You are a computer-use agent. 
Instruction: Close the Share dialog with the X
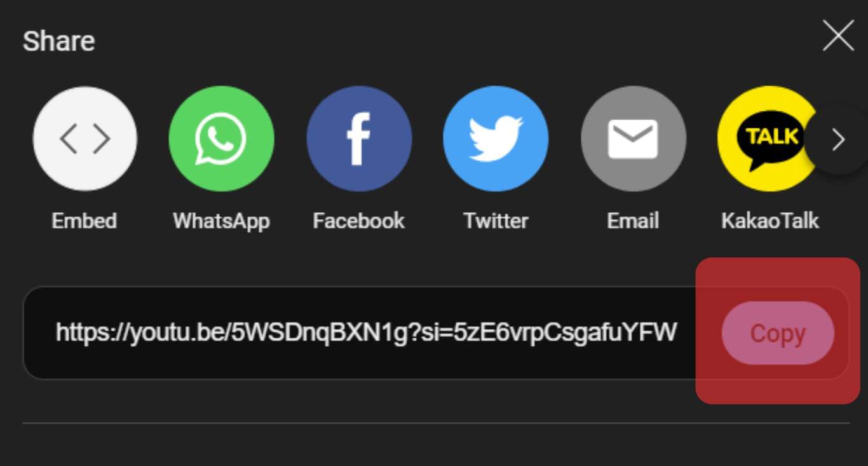pyautogui.click(x=838, y=36)
